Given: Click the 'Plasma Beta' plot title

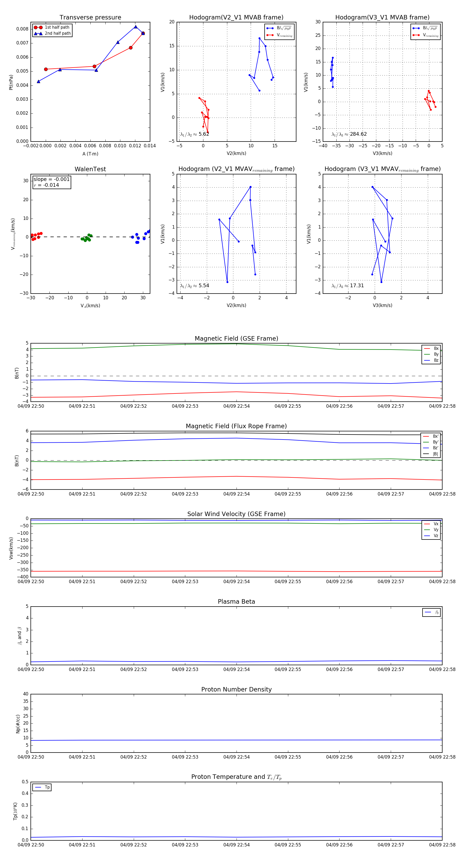Looking at the screenshot, I should click(x=236, y=602).
